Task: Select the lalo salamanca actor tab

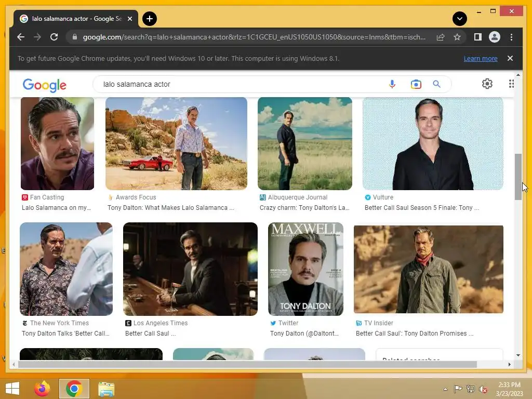Action: click(76, 19)
